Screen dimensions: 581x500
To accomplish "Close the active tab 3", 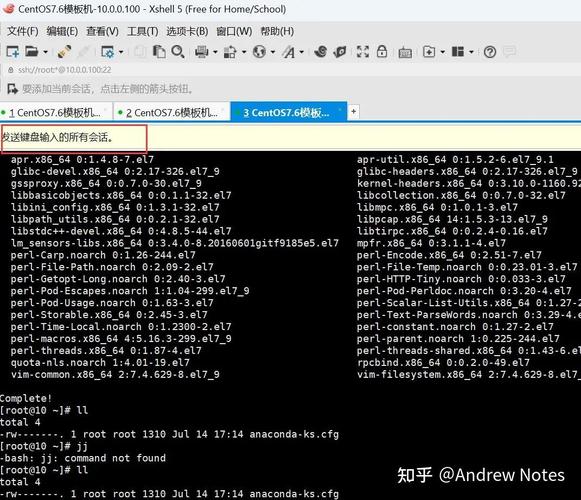I will point(340,110).
